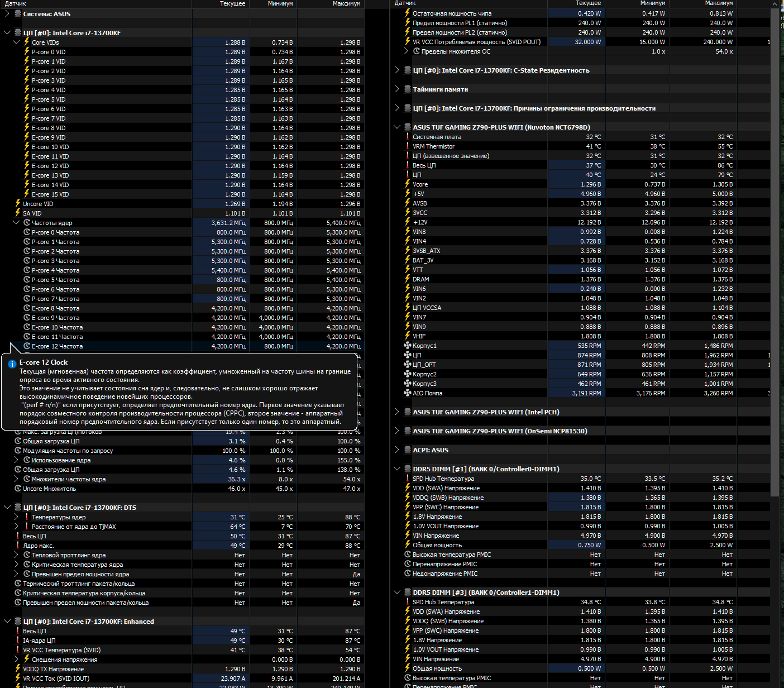Click the clock icon beside P-core 4 Частота

tap(26, 270)
